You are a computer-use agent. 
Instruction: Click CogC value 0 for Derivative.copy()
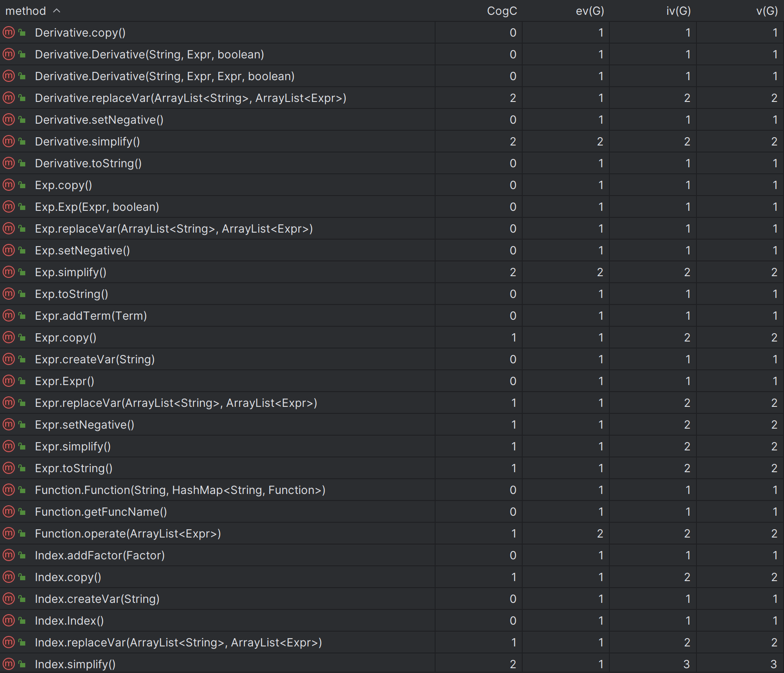click(x=513, y=33)
